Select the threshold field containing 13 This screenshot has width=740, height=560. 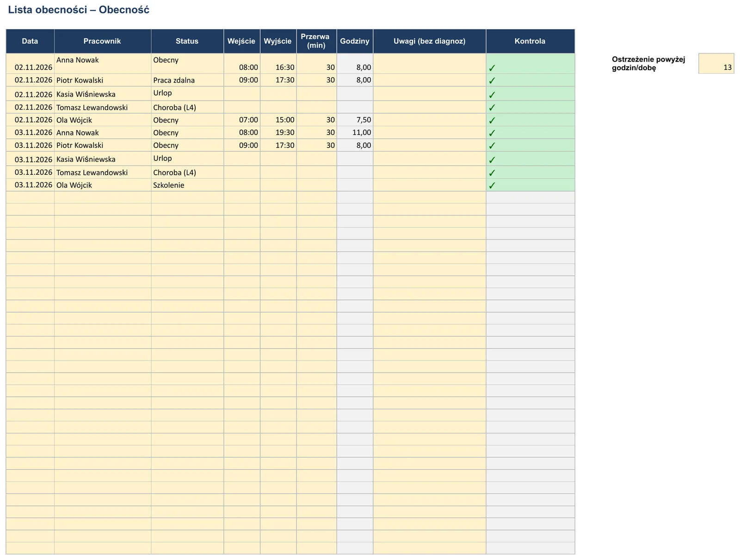(716, 63)
